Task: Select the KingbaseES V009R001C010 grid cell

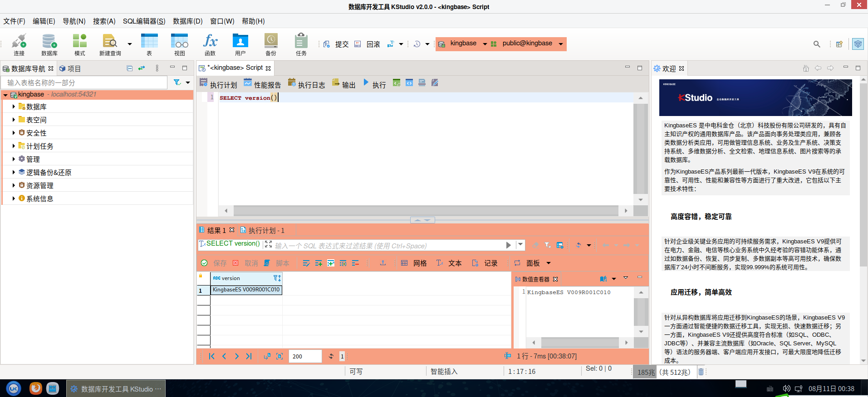Action: (246, 290)
